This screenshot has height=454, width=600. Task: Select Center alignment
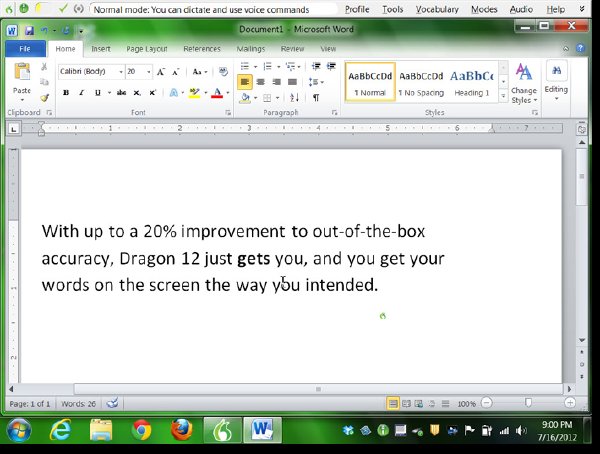[x=261, y=82]
